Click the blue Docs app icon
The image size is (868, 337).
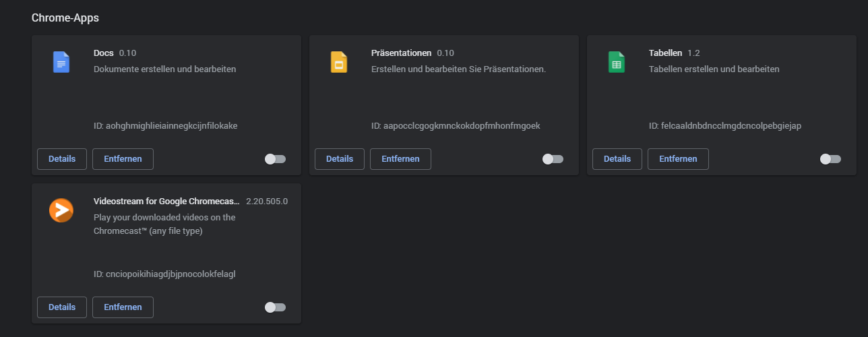point(61,62)
